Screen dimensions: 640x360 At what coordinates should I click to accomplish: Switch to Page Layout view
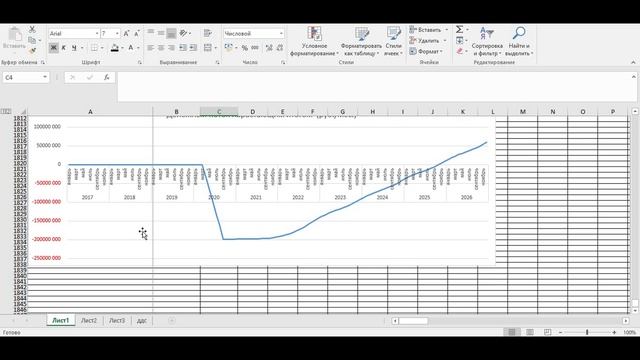529,332
